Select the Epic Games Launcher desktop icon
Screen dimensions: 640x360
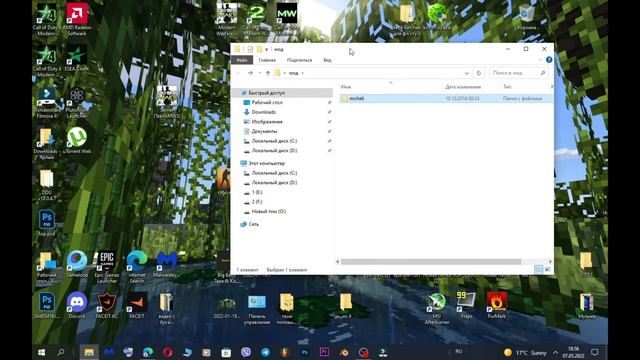(107, 267)
